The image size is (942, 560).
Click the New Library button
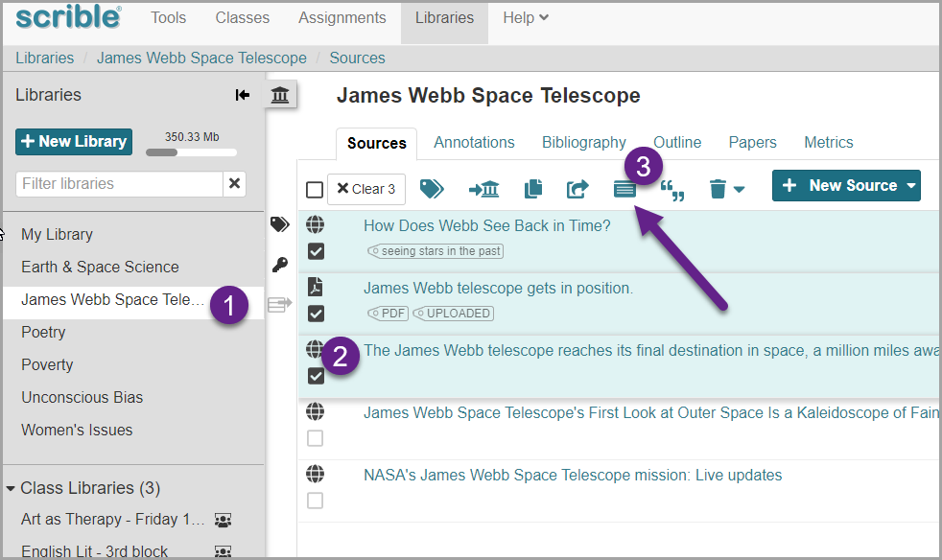(74, 142)
